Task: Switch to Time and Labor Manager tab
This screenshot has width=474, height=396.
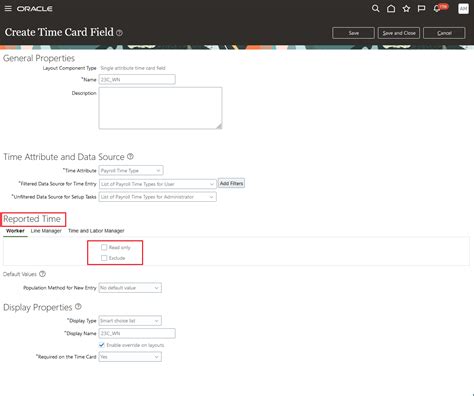Action: pos(96,231)
